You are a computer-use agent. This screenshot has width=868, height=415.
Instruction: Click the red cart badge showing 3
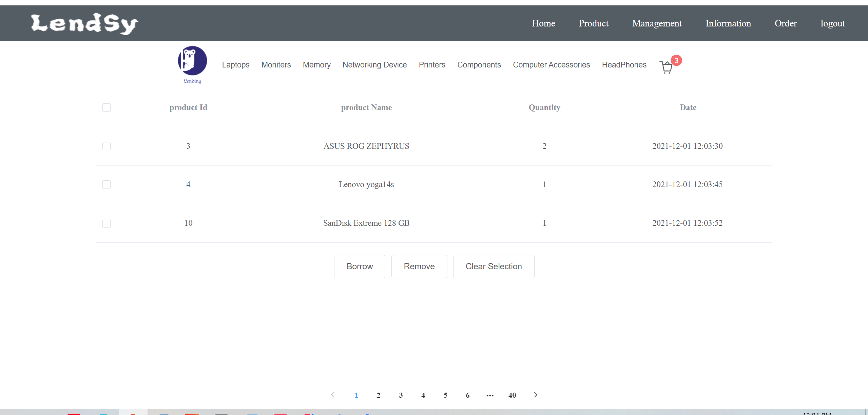click(x=676, y=60)
